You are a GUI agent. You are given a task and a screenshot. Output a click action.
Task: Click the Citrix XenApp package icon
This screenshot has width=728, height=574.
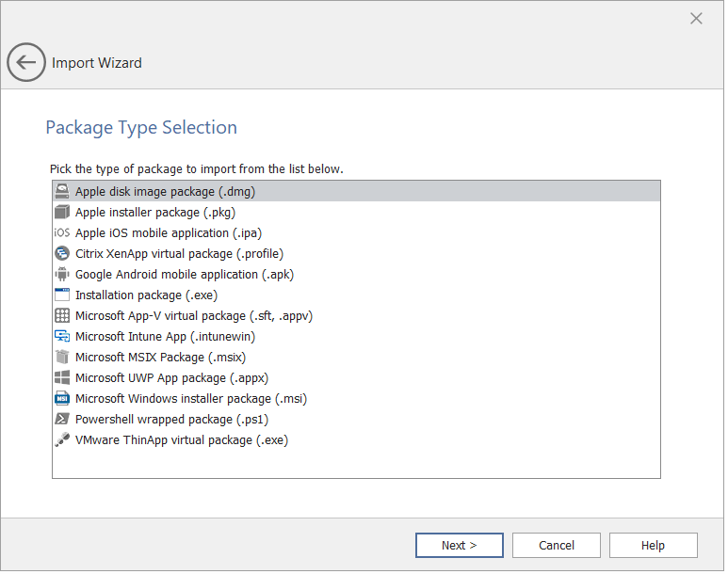62,253
